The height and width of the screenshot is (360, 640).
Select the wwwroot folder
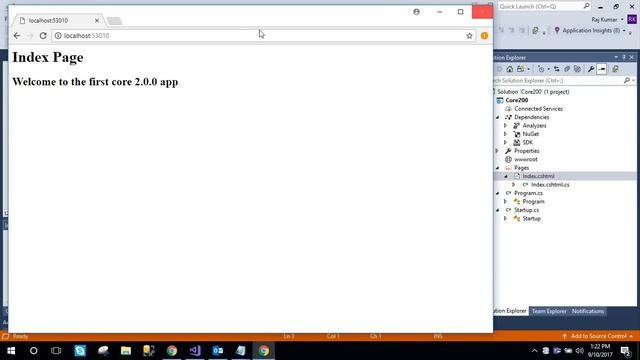tap(526, 160)
